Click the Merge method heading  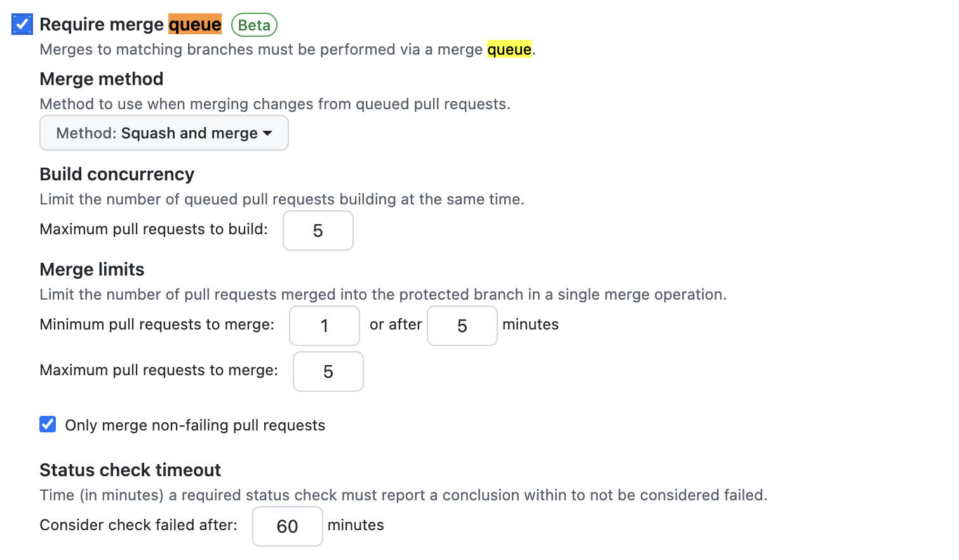point(101,79)
